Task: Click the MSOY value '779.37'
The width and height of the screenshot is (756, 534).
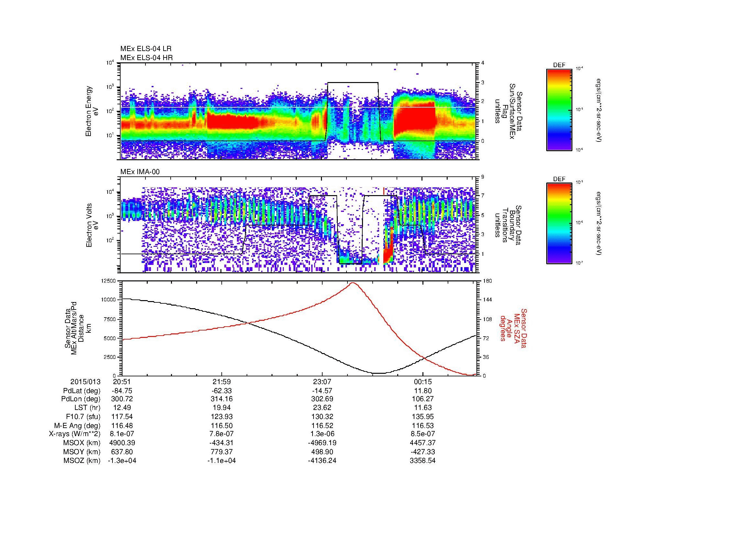Action: point(222,452)
